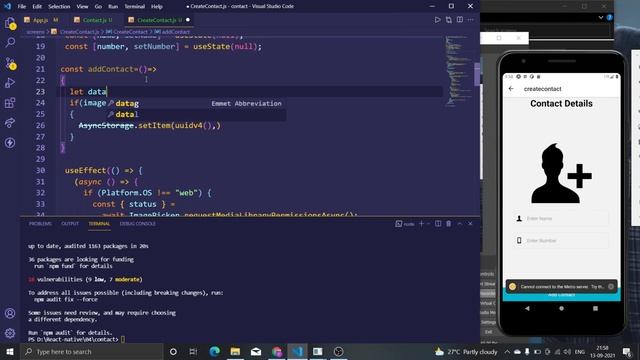Choose the 'datag' Emmet suggestion
Image resolution: width=640 pixels, height=360 pixels.
(196, 104)
